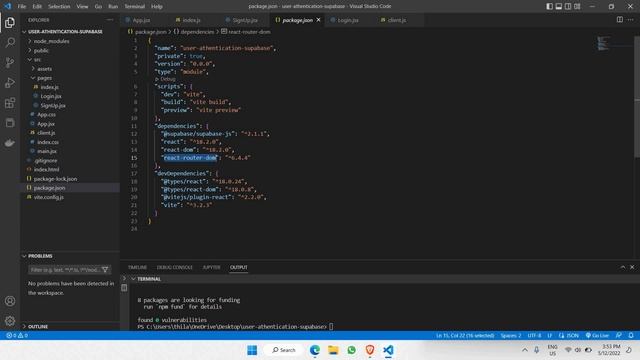The width and height of the screenshot is (640, 360).
Task: Open the Terminal menu
Action: pyautogui.click(x=135, y=6)
